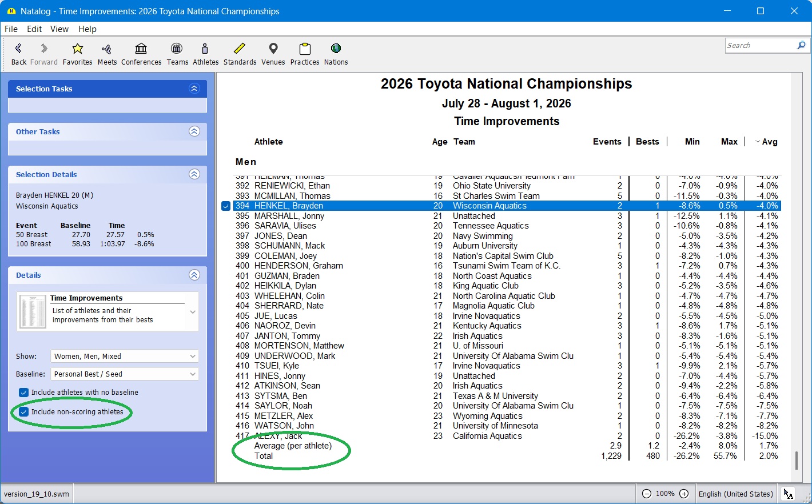The height and width of the screenshot is (504, 812).
Task: Click the 100% zoom level indicator
Action: (x=665, y=494)
